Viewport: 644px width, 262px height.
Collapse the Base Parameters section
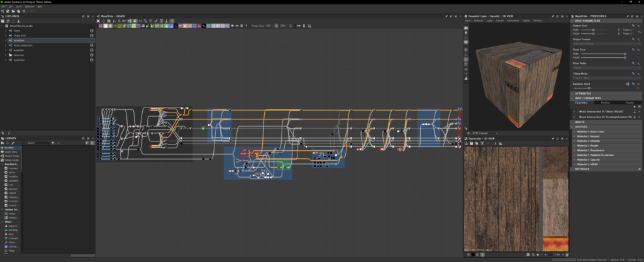pos(572,21)
